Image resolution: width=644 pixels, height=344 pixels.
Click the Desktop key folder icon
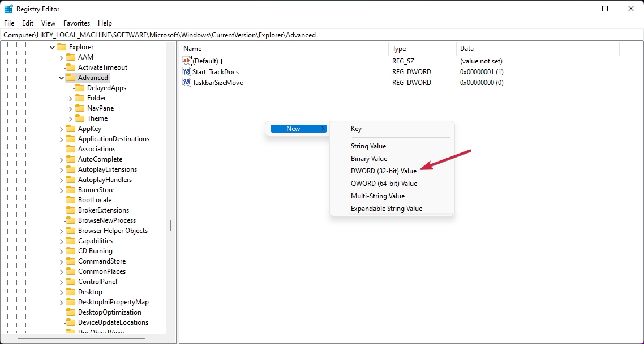coord(71,292)
